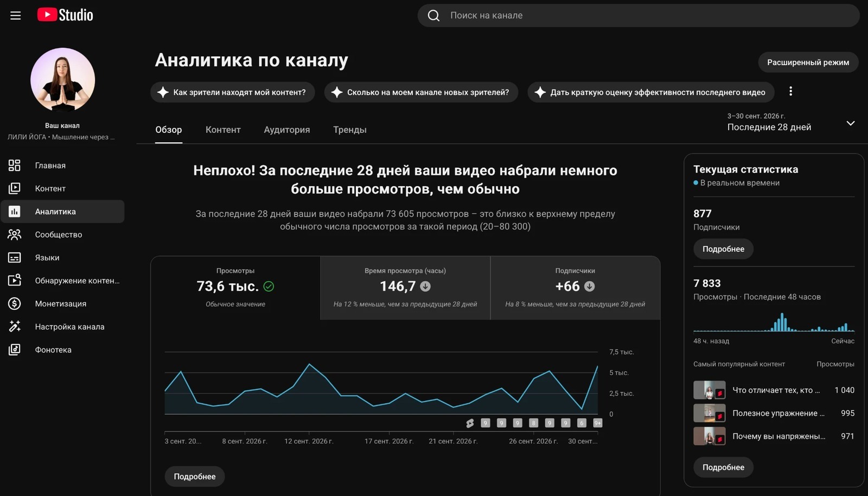The height and width of the screenshot is (496, 868).
Task: Click the Сообщество people icon
Action: [15, 234]
